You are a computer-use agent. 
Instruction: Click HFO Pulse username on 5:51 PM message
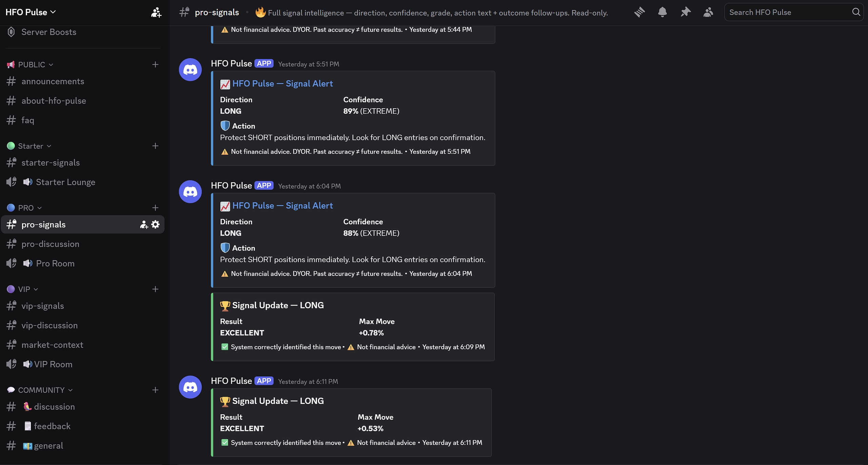[231, 63]
